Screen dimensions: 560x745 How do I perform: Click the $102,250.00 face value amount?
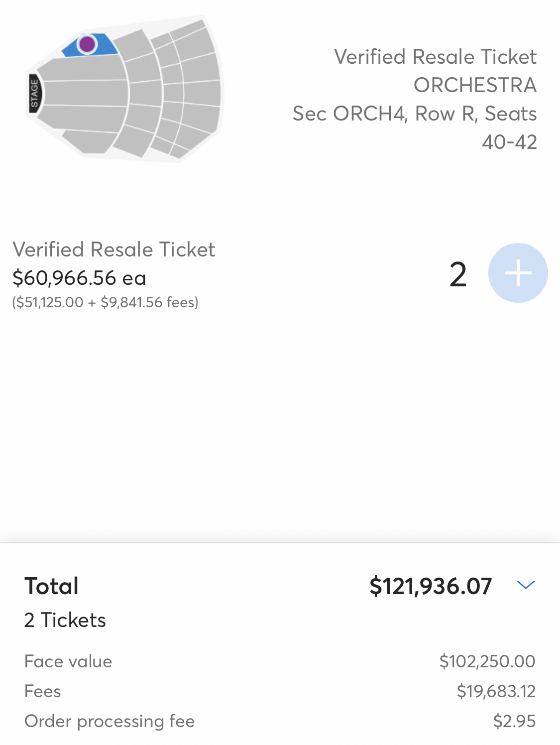[x=487, y=661]
